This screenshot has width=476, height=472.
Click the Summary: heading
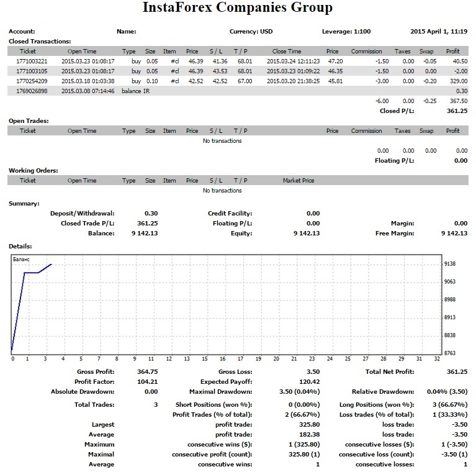point(24,204)
